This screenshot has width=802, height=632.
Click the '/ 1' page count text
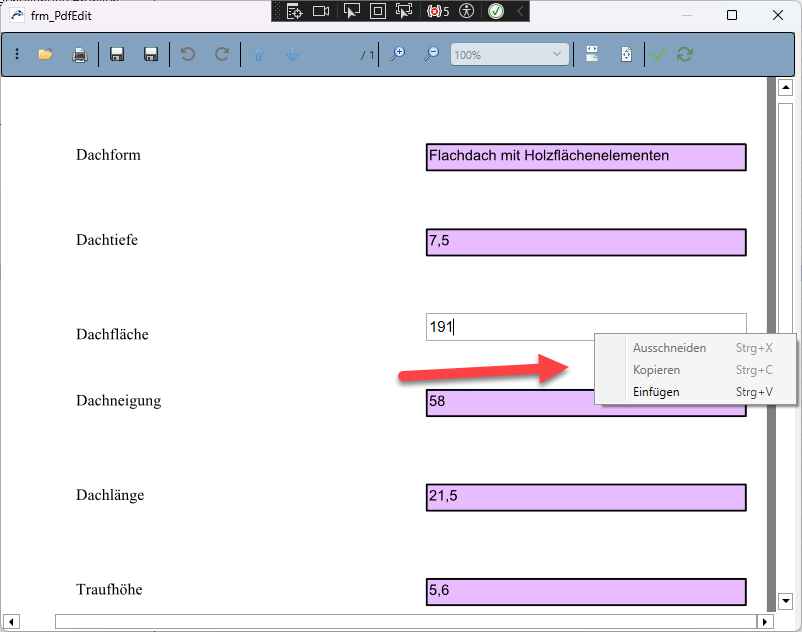(367, 55)
